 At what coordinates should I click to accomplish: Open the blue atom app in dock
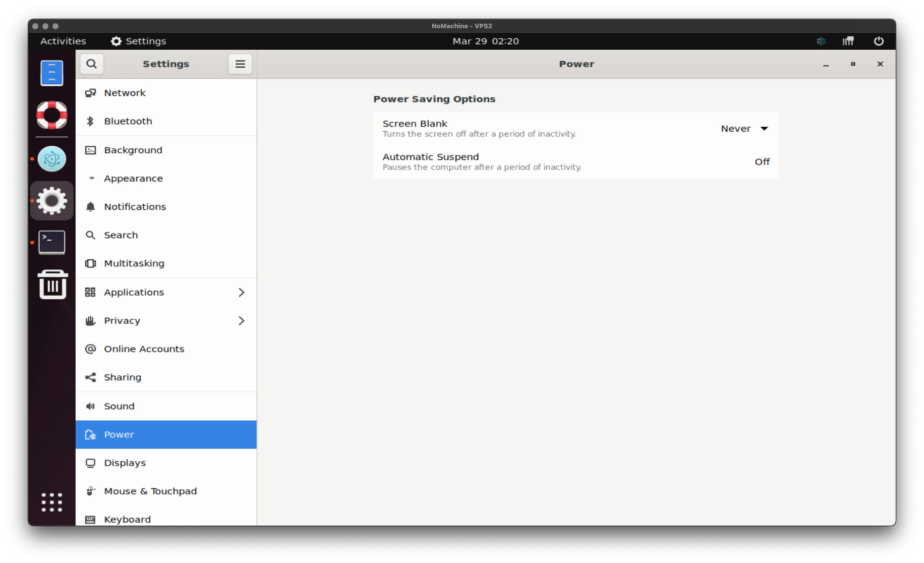tap(52, 159)
